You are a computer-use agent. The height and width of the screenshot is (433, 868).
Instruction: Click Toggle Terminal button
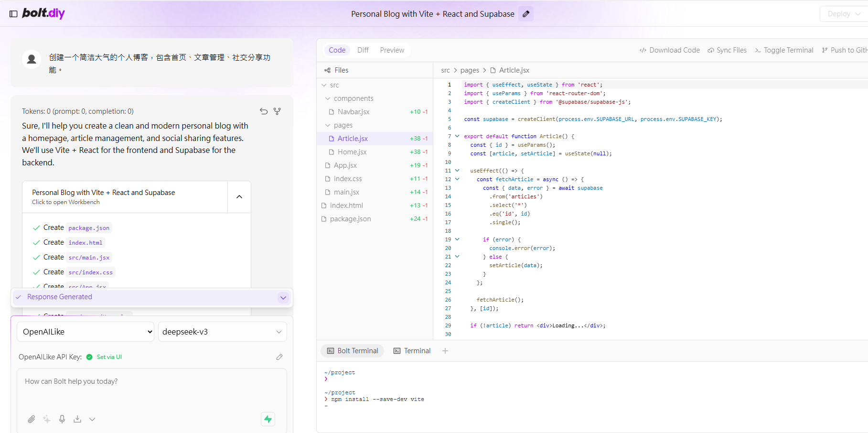tap(784, 50)
